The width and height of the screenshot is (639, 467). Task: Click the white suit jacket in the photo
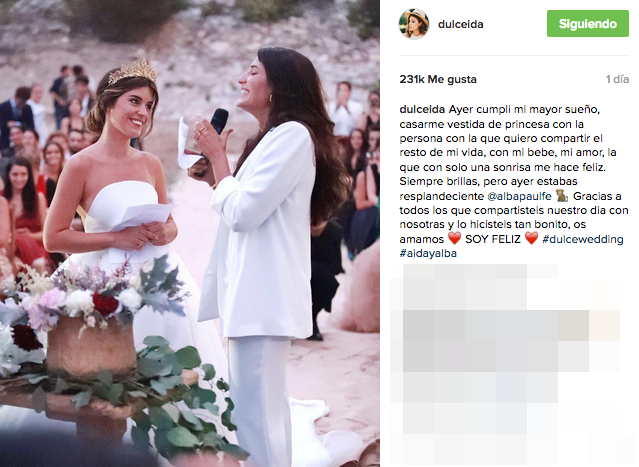(261, 228)
